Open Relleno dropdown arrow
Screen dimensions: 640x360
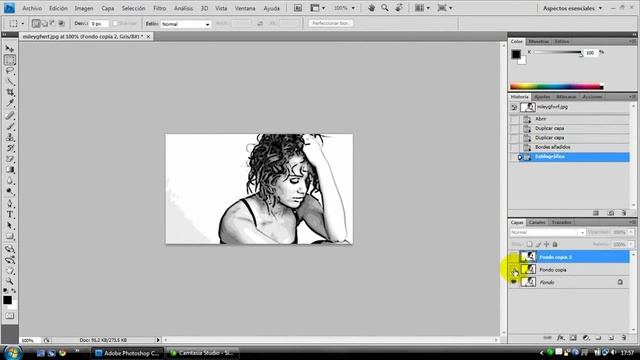click(x=631, y=244)
